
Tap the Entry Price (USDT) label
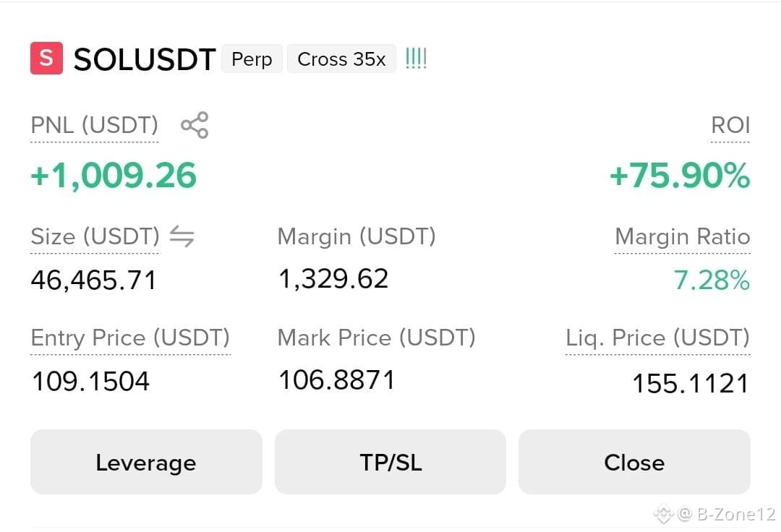(130, 338)
